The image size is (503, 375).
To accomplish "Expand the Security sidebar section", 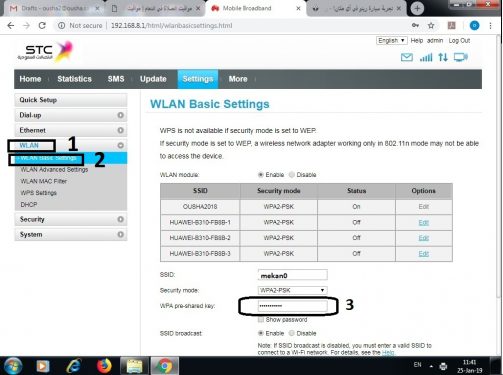I will pos(71,219).
